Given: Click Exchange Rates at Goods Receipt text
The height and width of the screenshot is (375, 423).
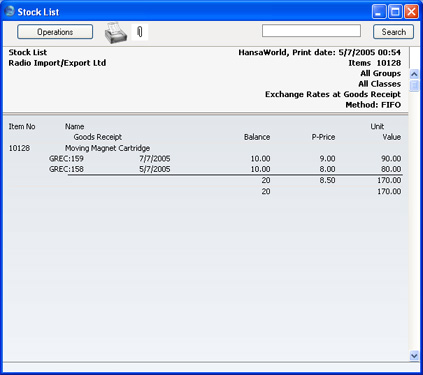Looking at the screenshot, I should pos(333,94).
